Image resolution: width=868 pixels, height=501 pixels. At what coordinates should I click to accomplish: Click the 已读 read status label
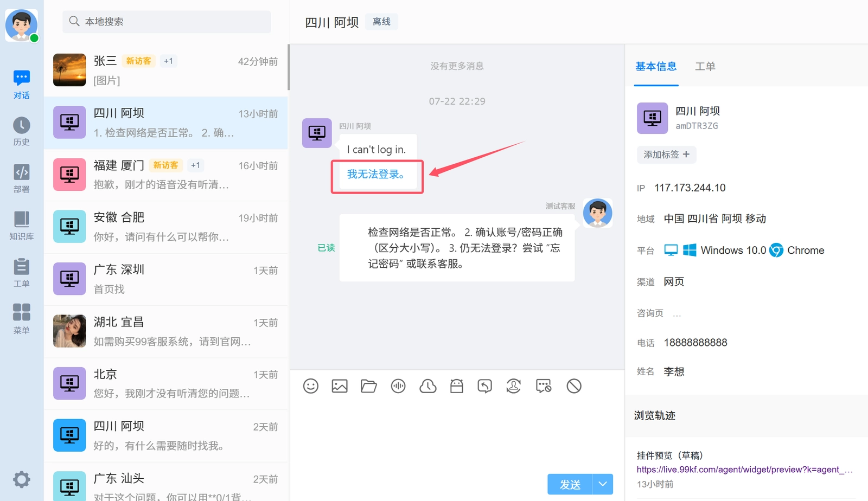326,248
